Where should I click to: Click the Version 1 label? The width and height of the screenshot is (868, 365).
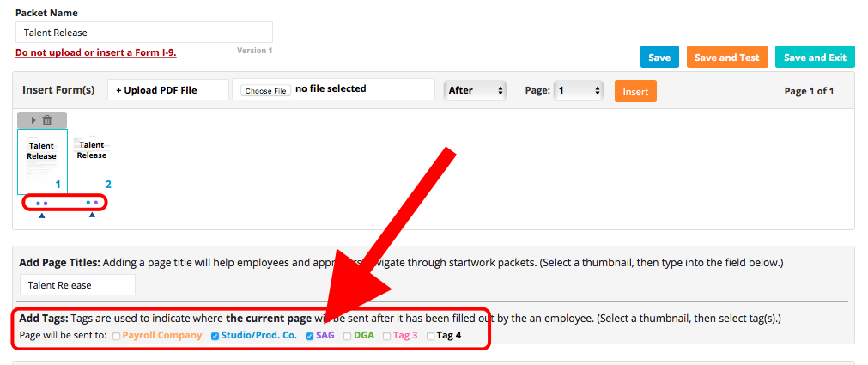click(x=255, y=51)
